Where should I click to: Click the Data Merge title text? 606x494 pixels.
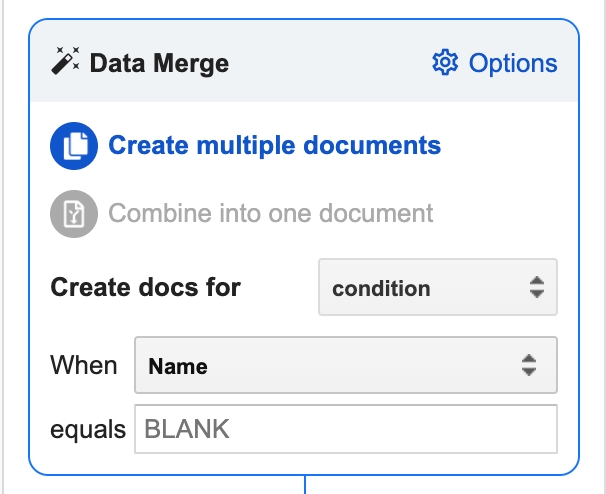[x=159, y=64]
